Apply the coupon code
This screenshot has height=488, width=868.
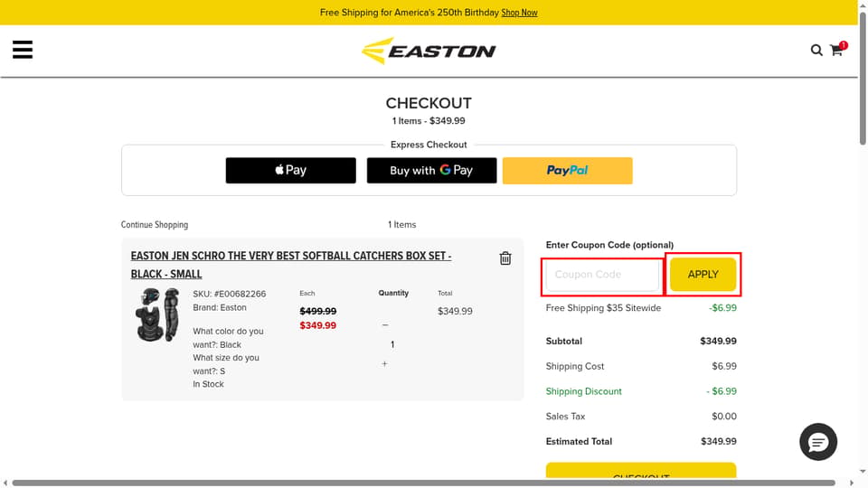pyautogui.click(x=703, y=275)
